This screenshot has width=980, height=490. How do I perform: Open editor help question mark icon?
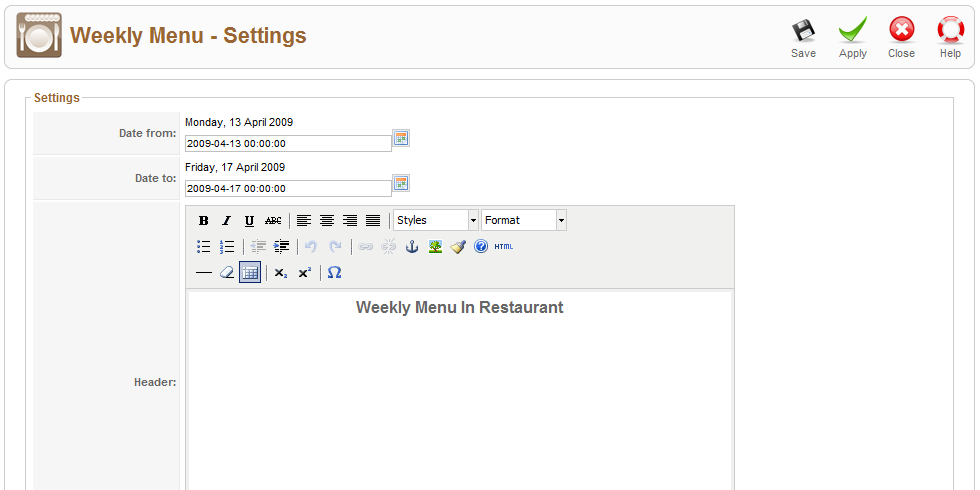[481, 246]
